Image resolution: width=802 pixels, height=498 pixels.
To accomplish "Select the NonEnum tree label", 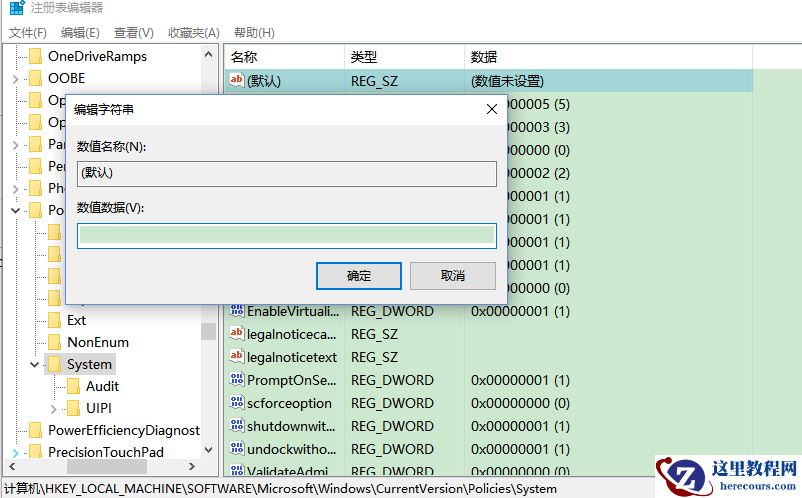I will [98, 342].
